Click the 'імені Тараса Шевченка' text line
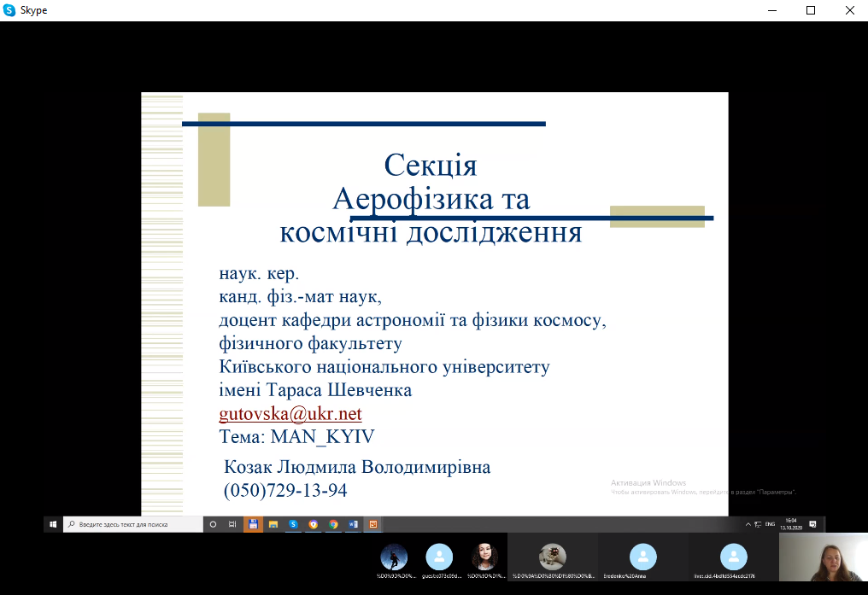Viewport: 868px width, 595px height. (x=315, y=390)
